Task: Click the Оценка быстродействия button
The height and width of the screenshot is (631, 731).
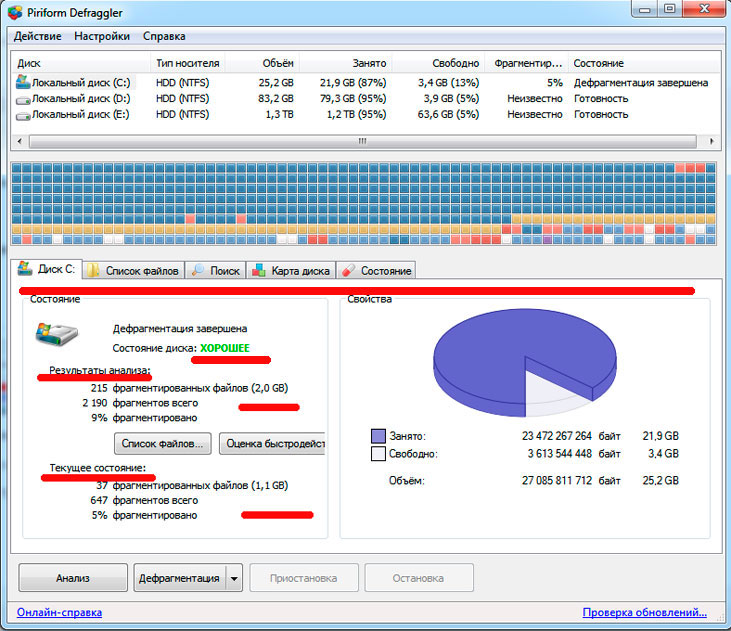Action: click(272, 444)
